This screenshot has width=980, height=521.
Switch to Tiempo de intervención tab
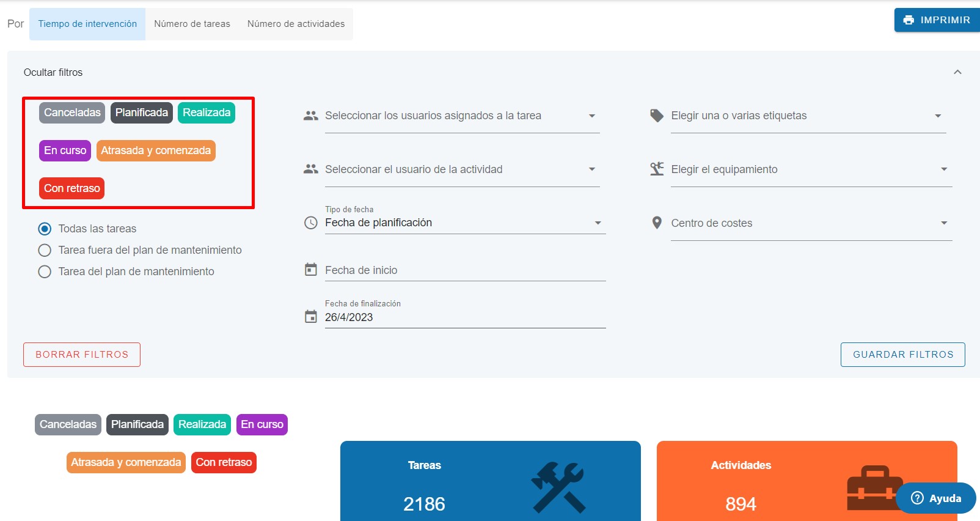pos(87,24)
